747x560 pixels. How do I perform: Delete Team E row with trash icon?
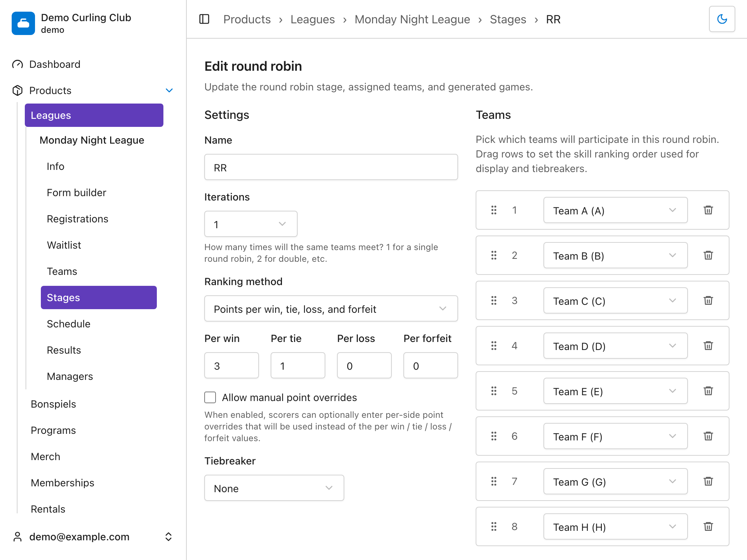(x=708, y=391)
